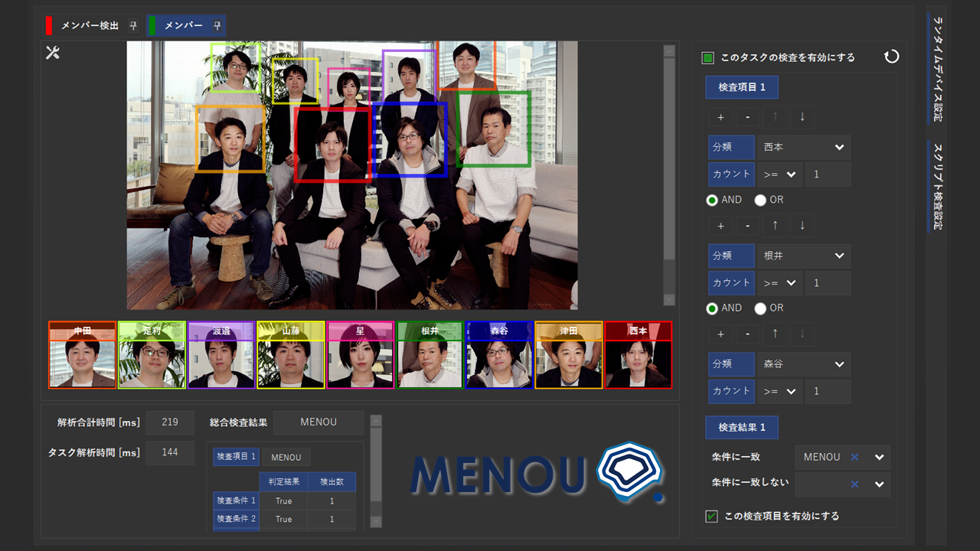
Task: Click the count value field under 森谷
Action: (x=828, y=390)
